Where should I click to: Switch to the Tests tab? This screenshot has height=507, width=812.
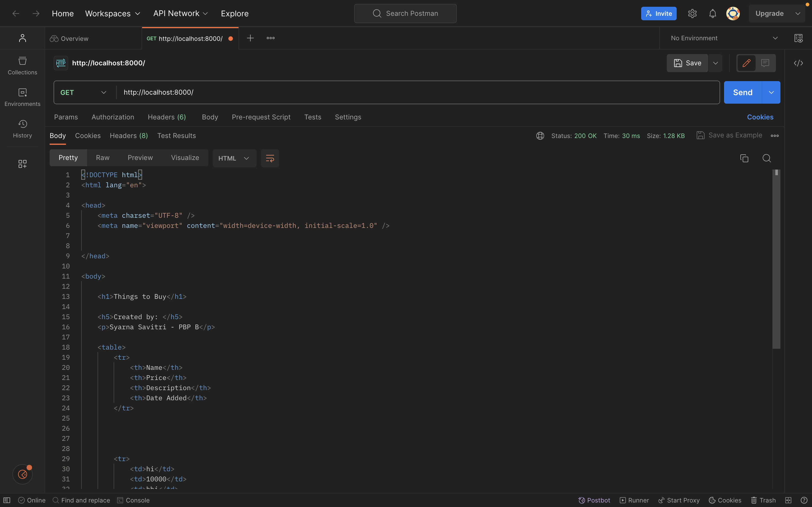point(312,117)
